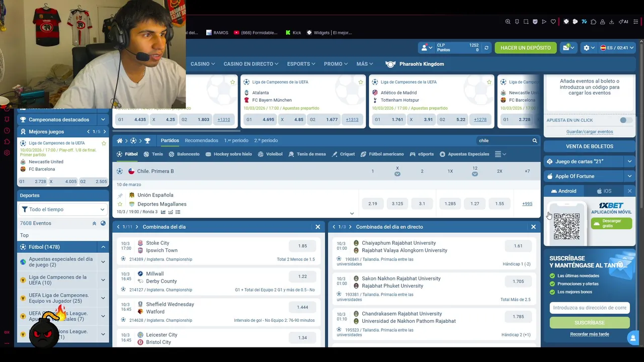This screenshot has height=362, width=644.
Task: Favorite the Atalanta vs Bayern München card
Action: (x=361, y=82)
